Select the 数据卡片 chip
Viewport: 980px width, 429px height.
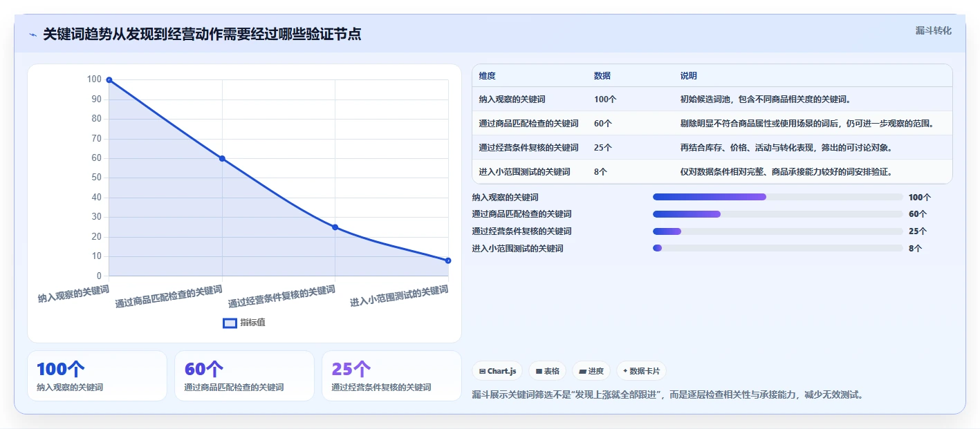pos(641,371)
